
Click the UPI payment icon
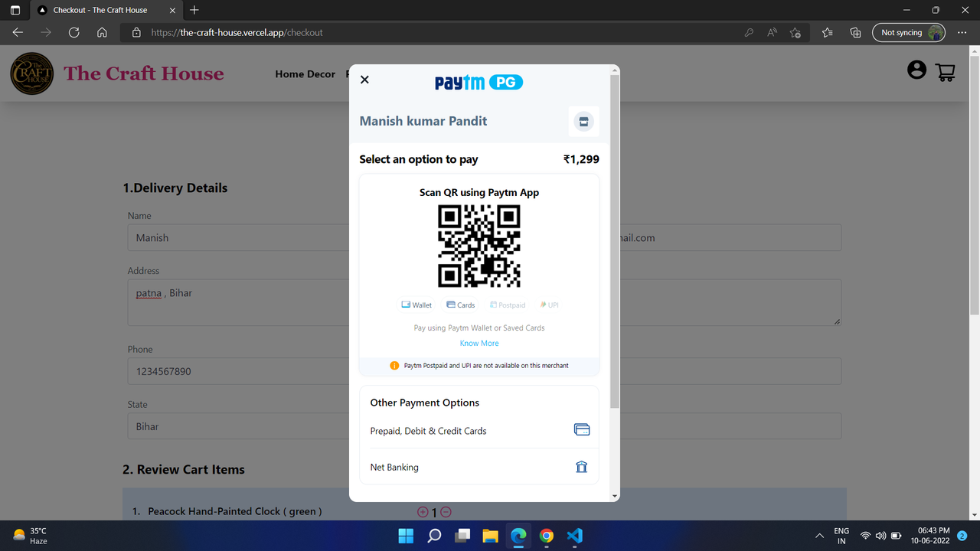549,305
